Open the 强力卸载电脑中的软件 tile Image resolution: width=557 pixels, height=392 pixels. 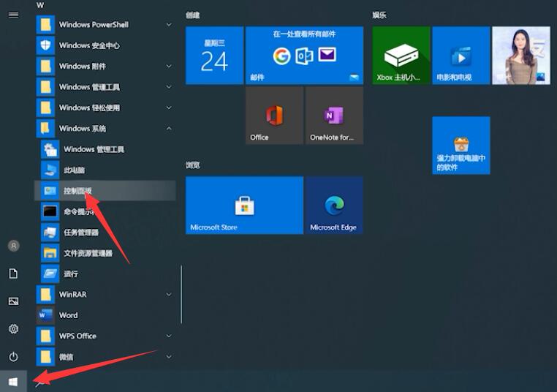coord(461,146)
